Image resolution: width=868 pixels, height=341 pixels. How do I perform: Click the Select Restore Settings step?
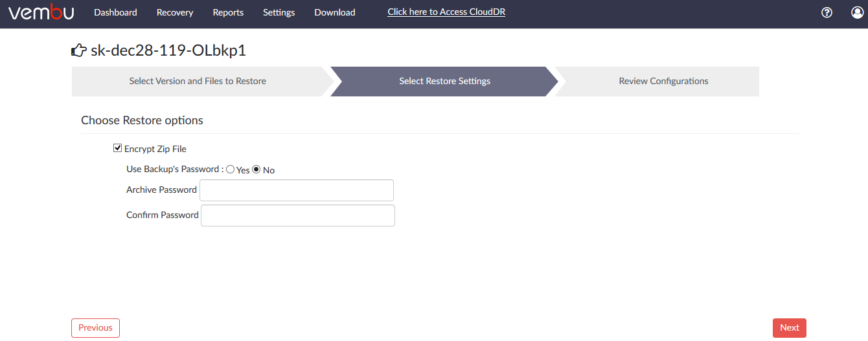[444, 81]
